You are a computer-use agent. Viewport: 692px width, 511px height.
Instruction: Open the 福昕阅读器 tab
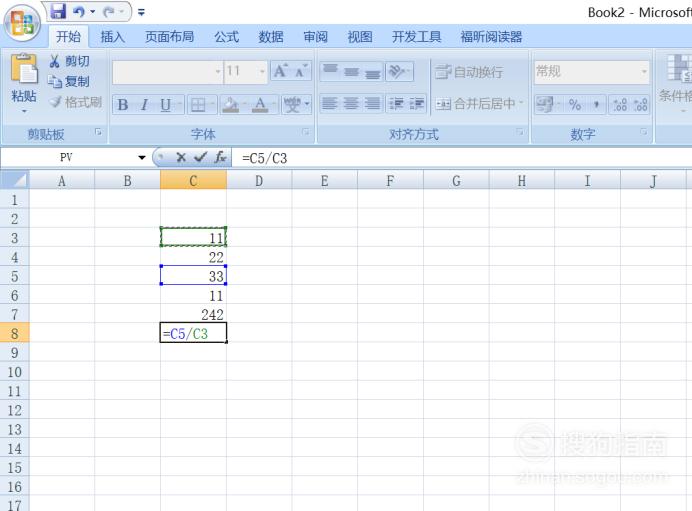[x=491, y=37]
